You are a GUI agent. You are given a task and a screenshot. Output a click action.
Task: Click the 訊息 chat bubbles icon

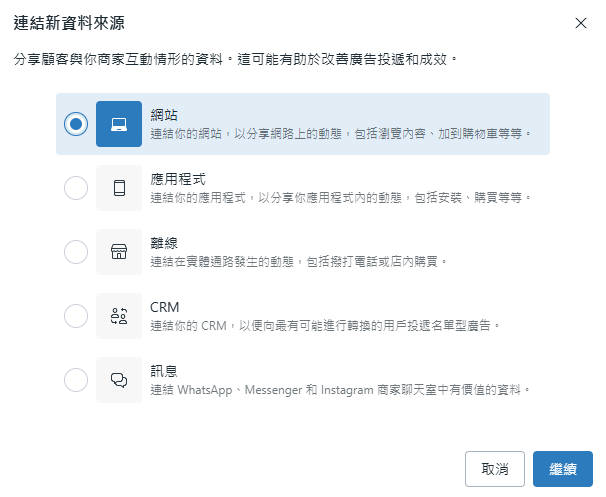tap(119, 380)
